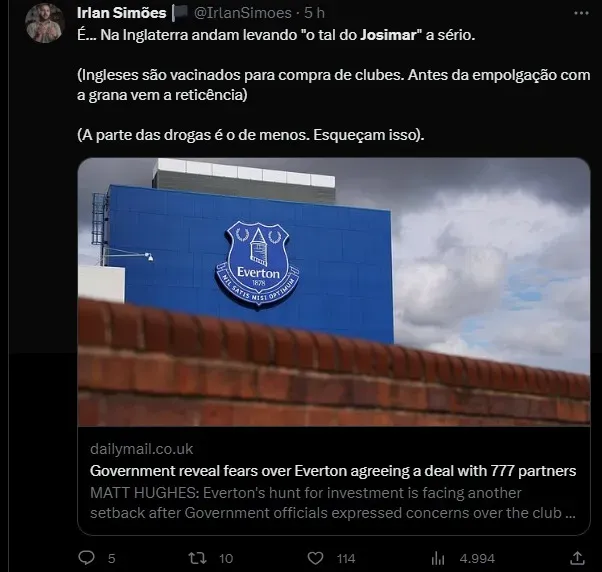Open the Irlan Simões display name
The image size is (602, 572).
[x=122, y=12]
